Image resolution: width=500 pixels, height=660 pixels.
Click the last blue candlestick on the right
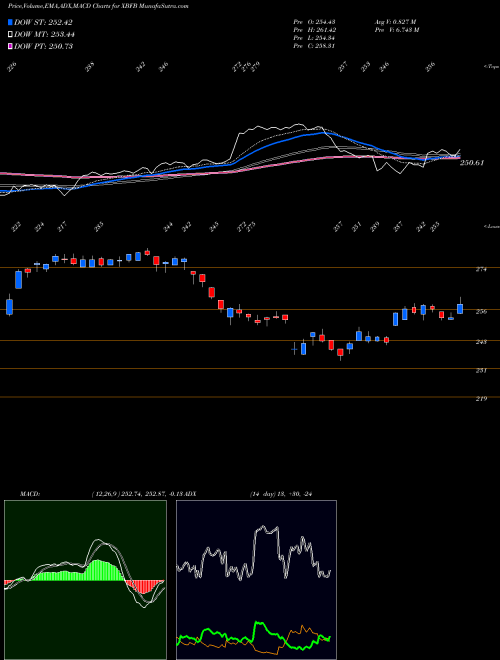[460, 309]
